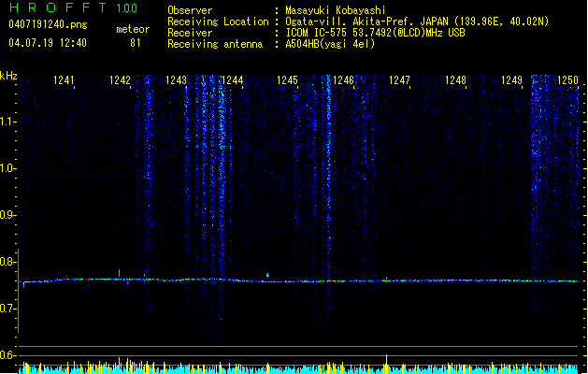Click the HROFFT 1.0.0 title text
This screenshot has width=588, height=374.
(73, 7)
